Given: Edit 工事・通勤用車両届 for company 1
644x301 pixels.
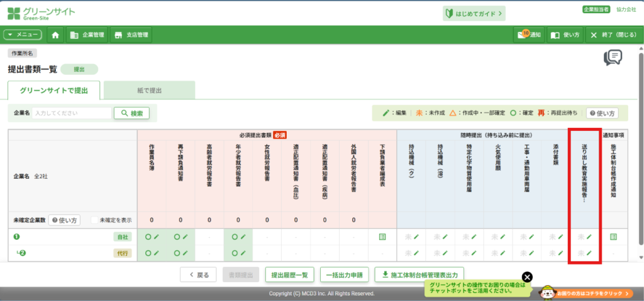Looking at the screenshot, I should click(x=531, y=237).
